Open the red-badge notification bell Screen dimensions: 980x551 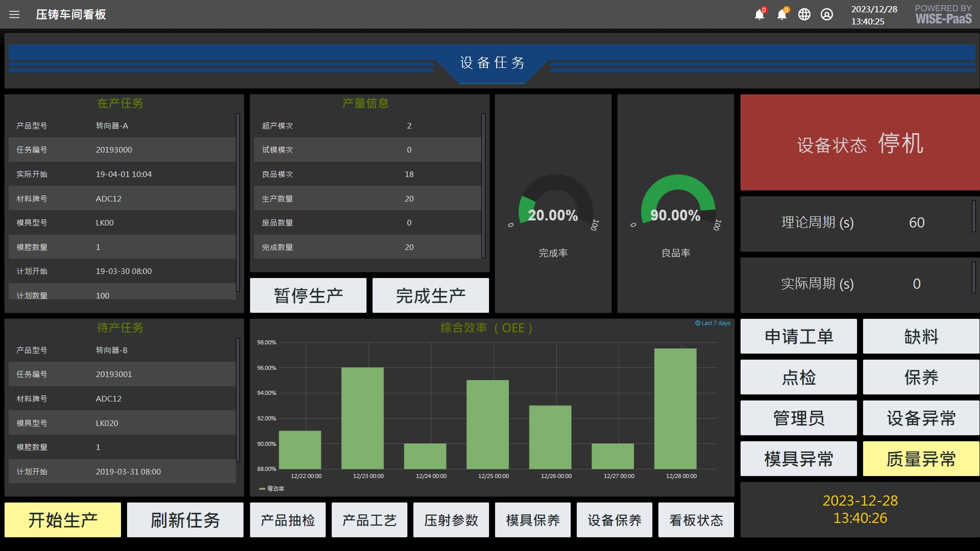point(759,14)
